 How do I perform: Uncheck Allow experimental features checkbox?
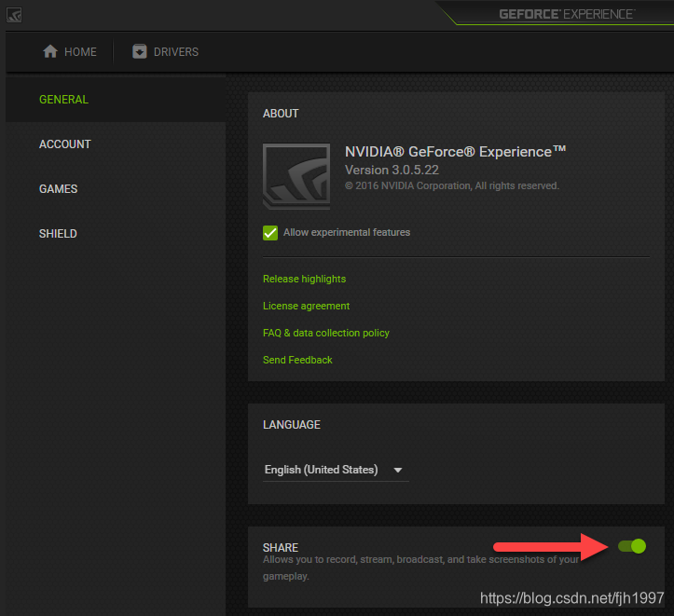click(270, 233)
